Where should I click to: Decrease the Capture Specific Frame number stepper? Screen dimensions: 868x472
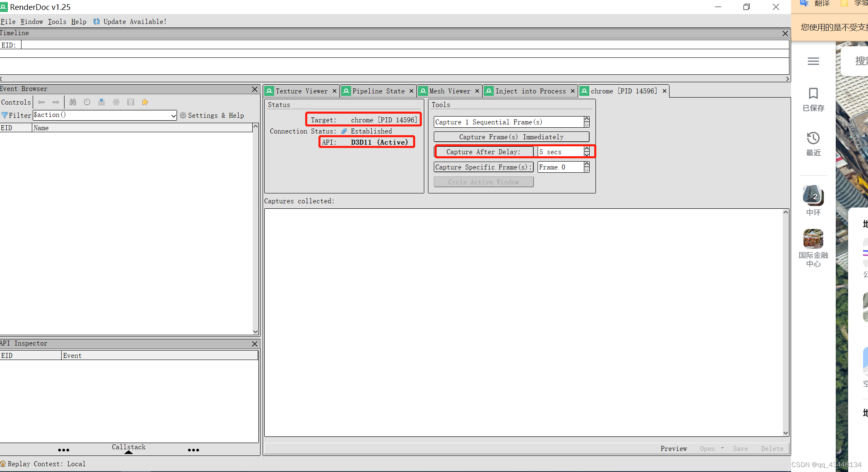pyautogui.click(x=587, y=170)
